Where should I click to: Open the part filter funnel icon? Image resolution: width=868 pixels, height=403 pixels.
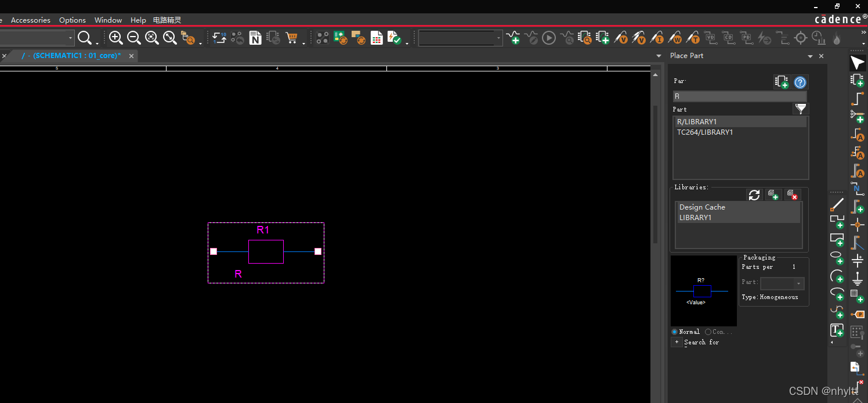click(x=801, y=109)
